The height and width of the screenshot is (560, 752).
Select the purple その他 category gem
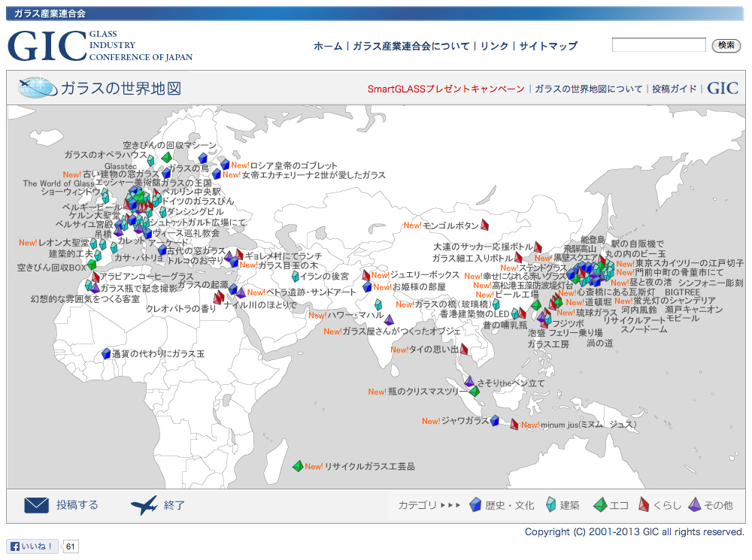(694, 505)
